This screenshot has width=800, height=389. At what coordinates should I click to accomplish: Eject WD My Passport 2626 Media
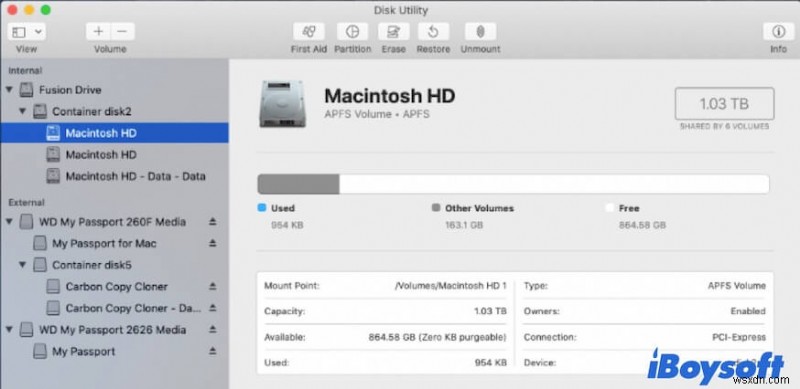tap(213, 330)
